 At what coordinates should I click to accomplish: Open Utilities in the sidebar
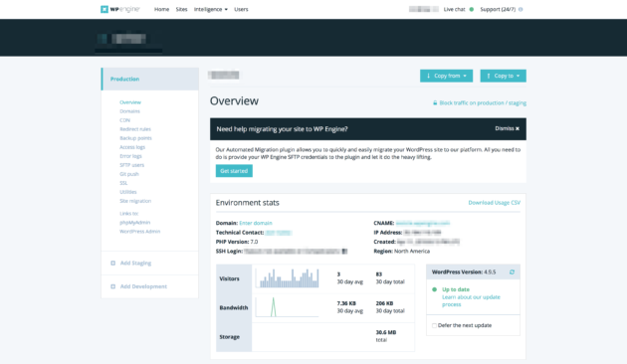(128, 192)
